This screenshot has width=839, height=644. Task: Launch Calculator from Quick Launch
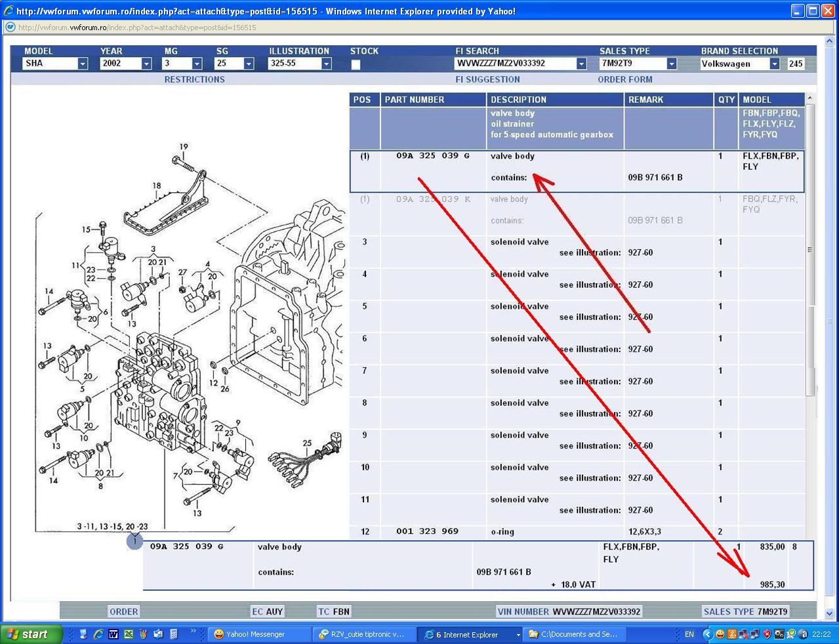pos(174,634)
